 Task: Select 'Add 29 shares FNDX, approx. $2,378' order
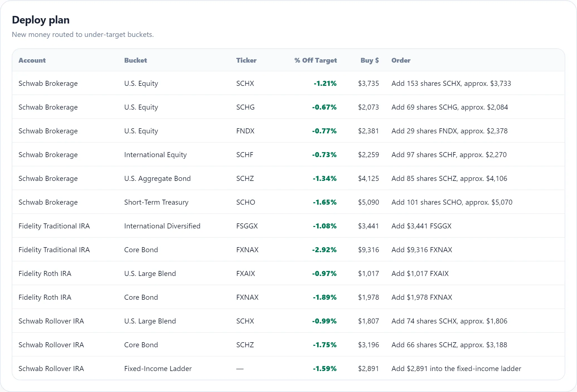coord(449,131)
